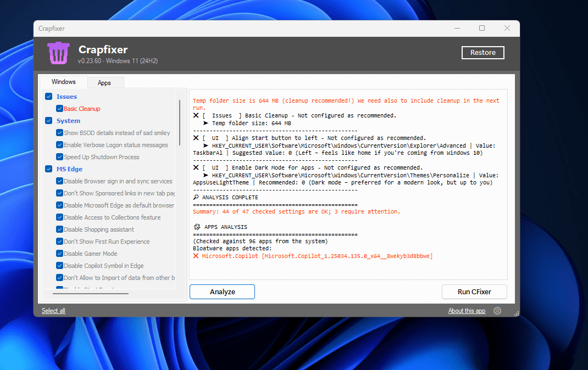
Task: Select the MS Edge tree label
Action: point(69,169)
